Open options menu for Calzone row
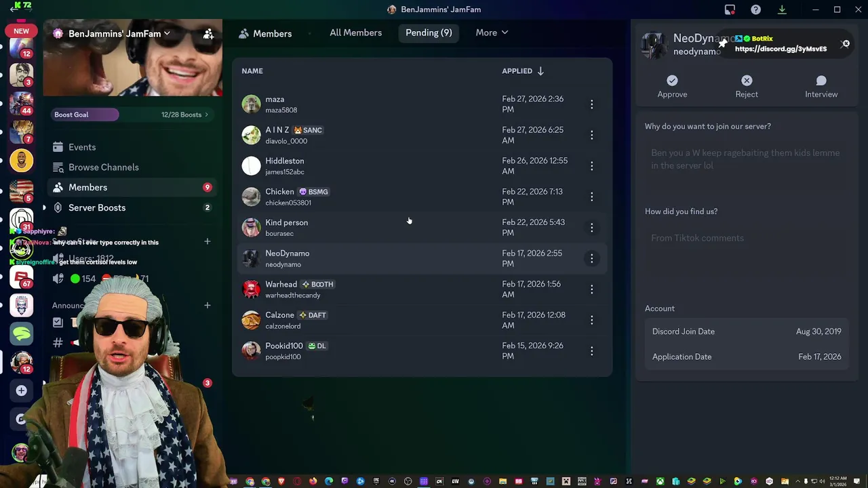The image size is (868, 488). pyautogui.click(x=591, y=320)
